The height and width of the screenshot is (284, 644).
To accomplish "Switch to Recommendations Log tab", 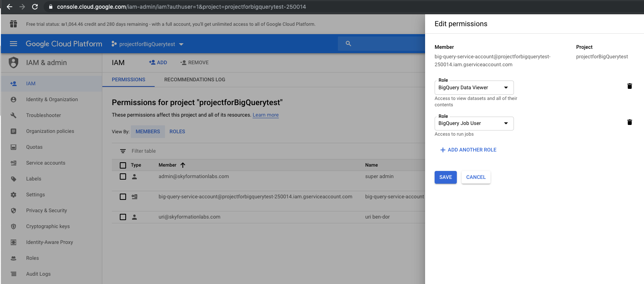I will tap(195, 80).
